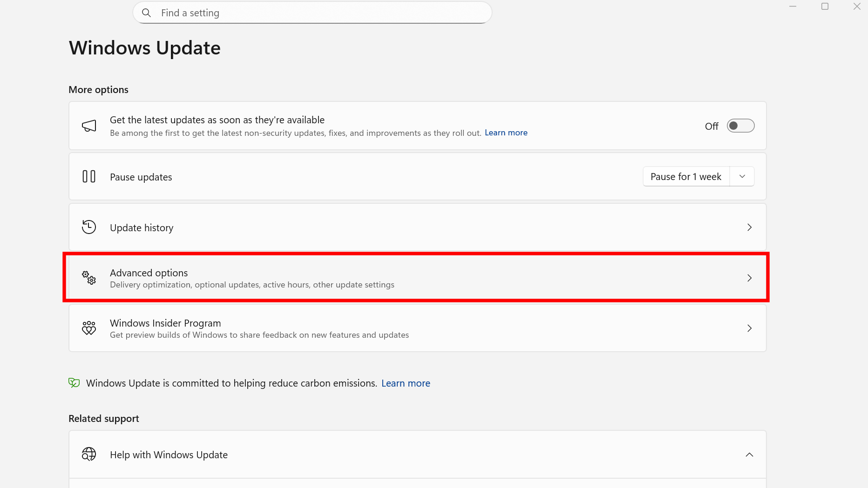Collapse the Help with Windows Update section
868x488 pixels.
(x=749, y=455)
